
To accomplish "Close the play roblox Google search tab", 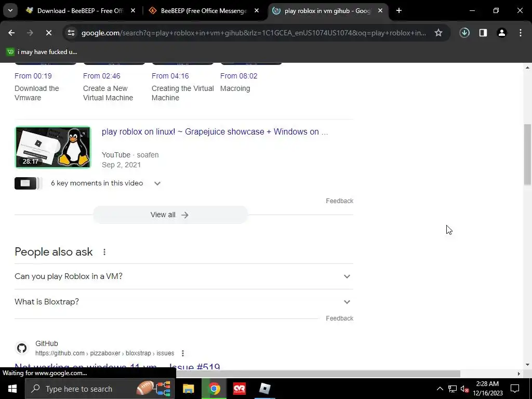I will [x=380, y=10].
